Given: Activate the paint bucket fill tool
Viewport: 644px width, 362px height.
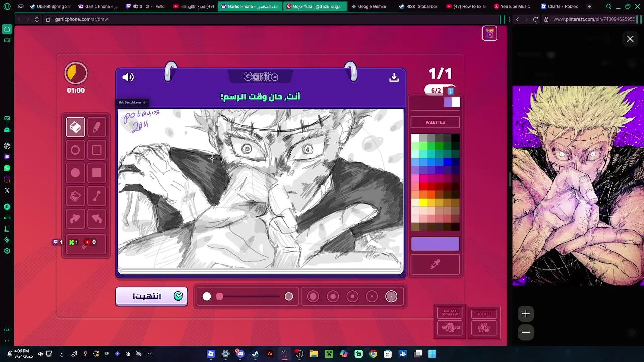Looking at the screenshot, I should (x=75, y=196).
